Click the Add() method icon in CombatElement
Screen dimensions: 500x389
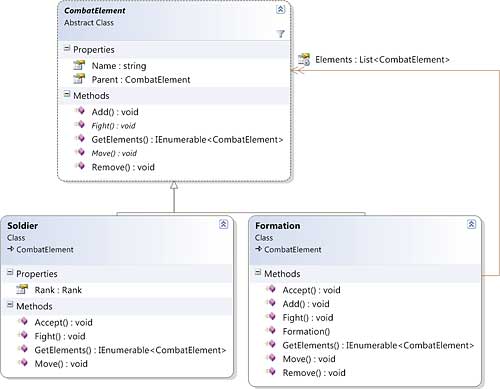pyautogui.click(x=80, y=111)
